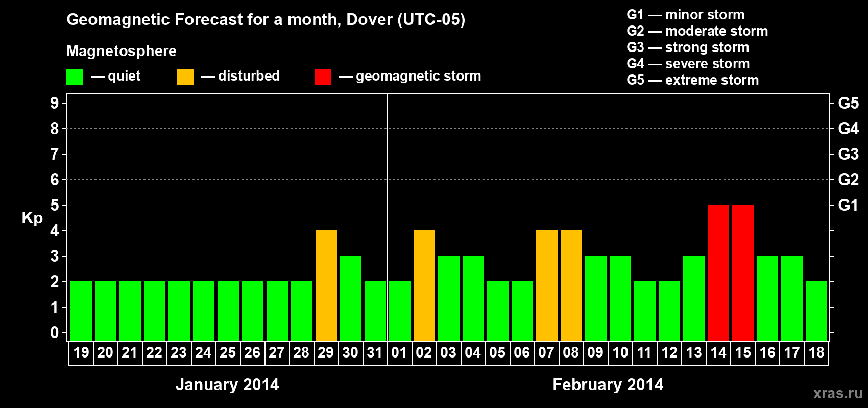The width and height of the screenshot is (868, 408).
Task: Click the G2 label on right axis
Action: click(x=849, y=180)
